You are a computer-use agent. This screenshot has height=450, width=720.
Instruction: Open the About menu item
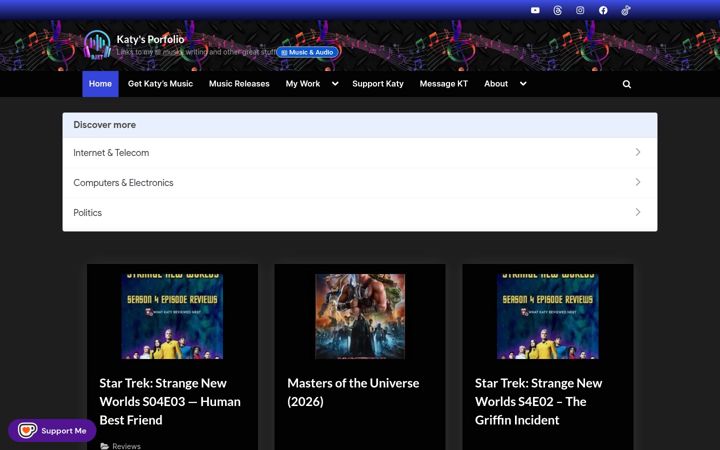[496, 84]
